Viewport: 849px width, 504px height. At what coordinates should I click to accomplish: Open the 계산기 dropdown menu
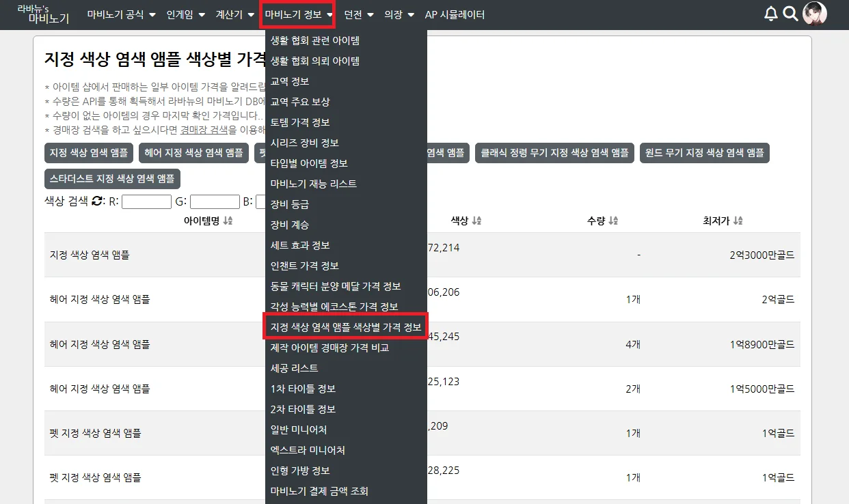pos(234,14)
